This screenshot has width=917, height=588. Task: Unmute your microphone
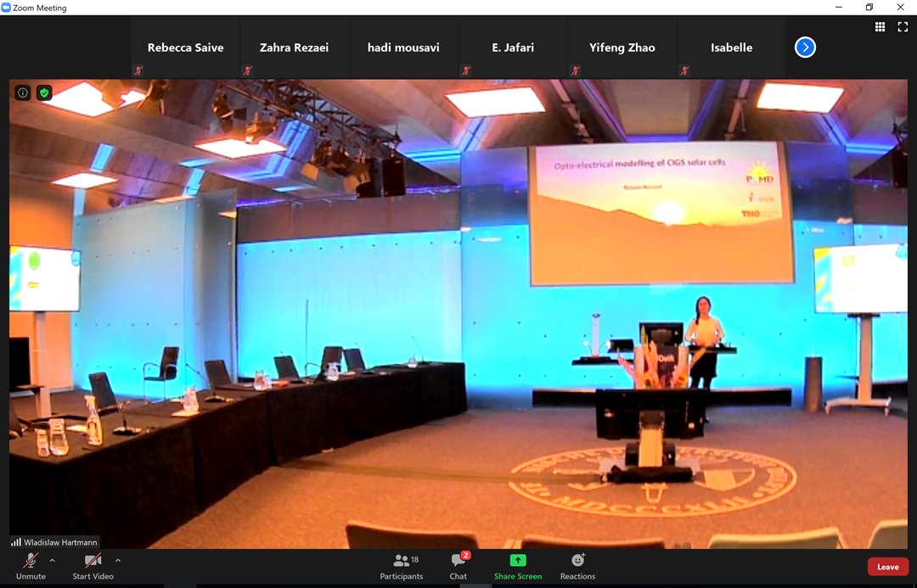(31, 567)
